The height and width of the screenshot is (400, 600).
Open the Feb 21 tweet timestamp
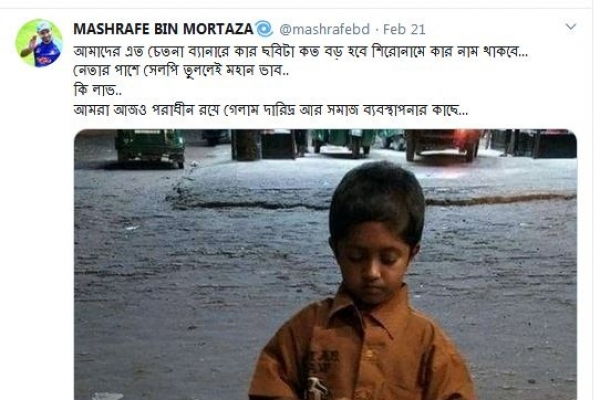pyautogui.click(x=404, y=29)
